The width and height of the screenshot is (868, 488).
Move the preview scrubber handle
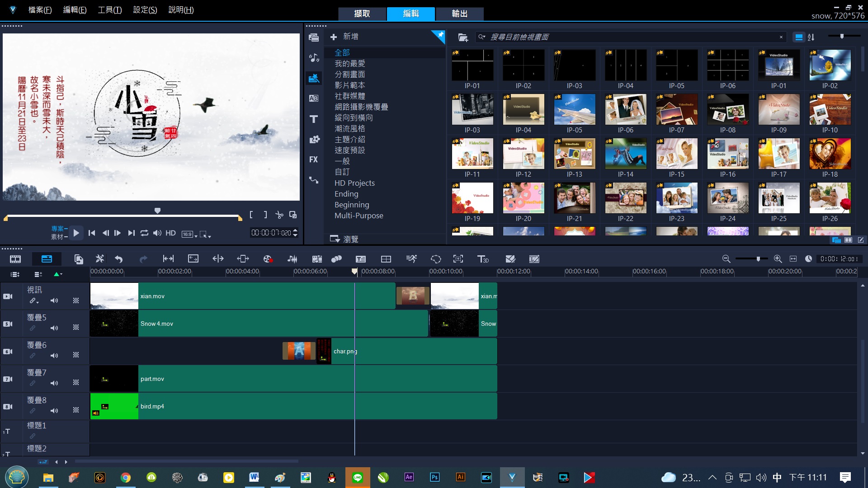157,211
